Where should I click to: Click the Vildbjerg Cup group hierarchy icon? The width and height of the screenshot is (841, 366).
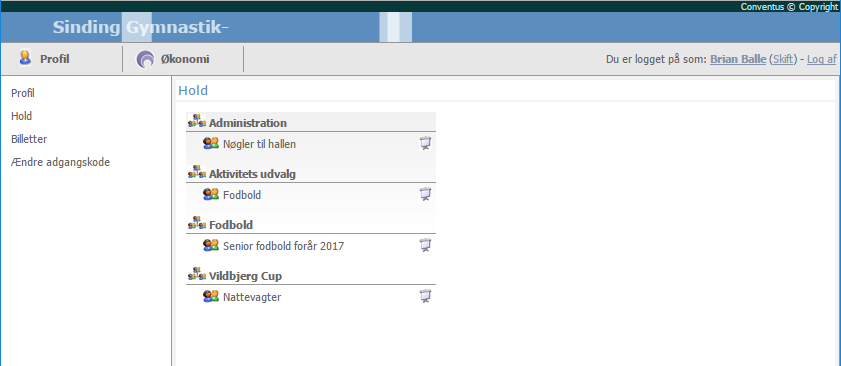pyautogui.click(x=197, y=274)
